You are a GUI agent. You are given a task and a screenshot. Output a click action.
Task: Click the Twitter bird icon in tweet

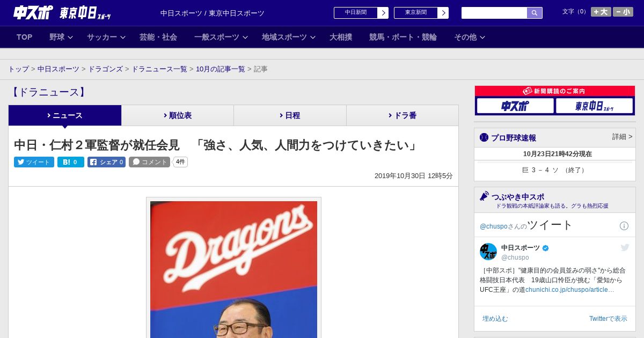[x=625, y=247]
